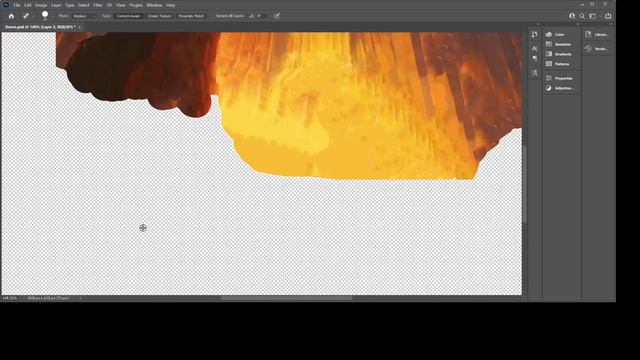The width and height of the screenshot is (640, 360).
Task: Click the document dimensions in status bar
Action: tap(48, 298)
